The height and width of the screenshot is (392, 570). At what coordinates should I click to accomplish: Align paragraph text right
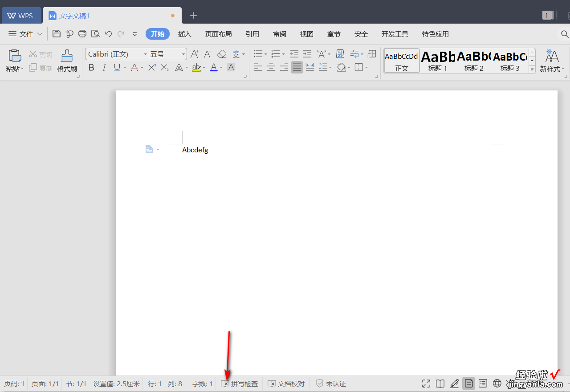284,68
